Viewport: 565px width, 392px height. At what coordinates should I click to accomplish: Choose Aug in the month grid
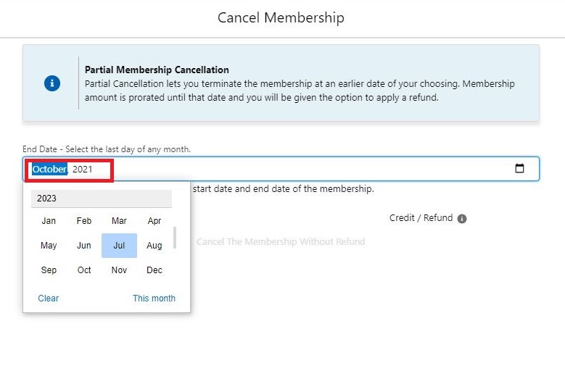click(154, 246)
